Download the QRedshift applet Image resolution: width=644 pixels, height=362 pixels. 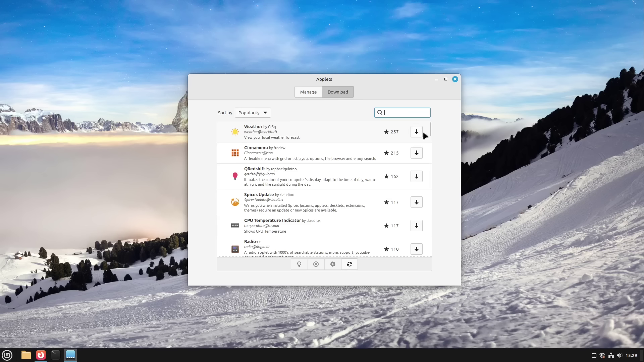tap(416, 176)
